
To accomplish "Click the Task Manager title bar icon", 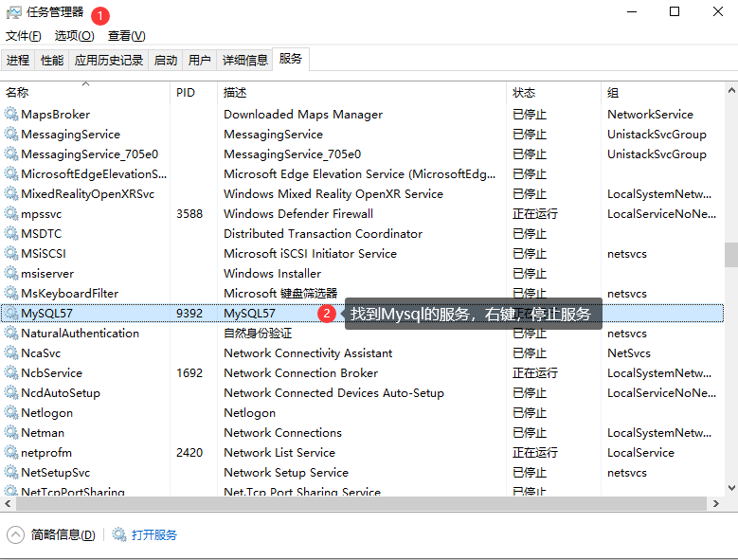I will (13, 12).
